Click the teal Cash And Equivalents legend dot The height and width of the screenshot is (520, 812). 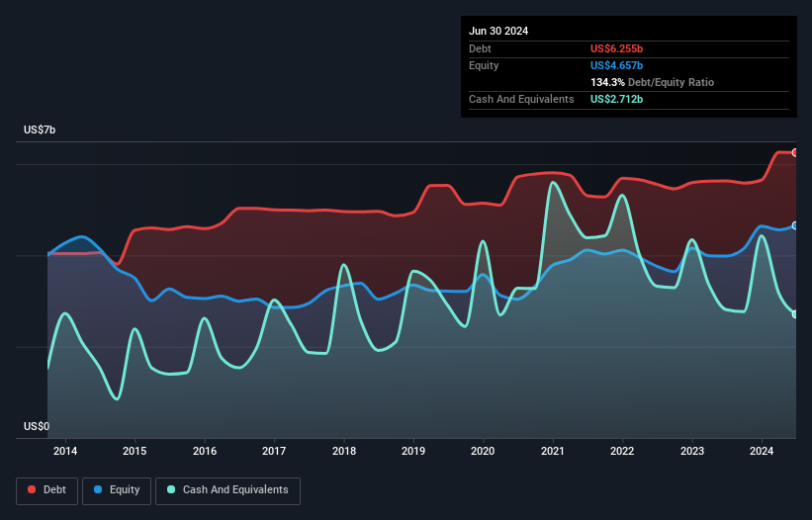coord(171,489)
